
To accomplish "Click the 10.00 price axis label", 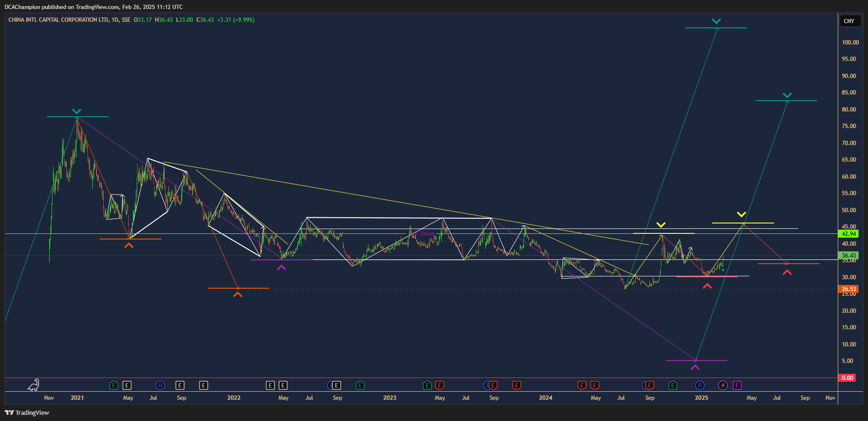I will tap(849, 344).
